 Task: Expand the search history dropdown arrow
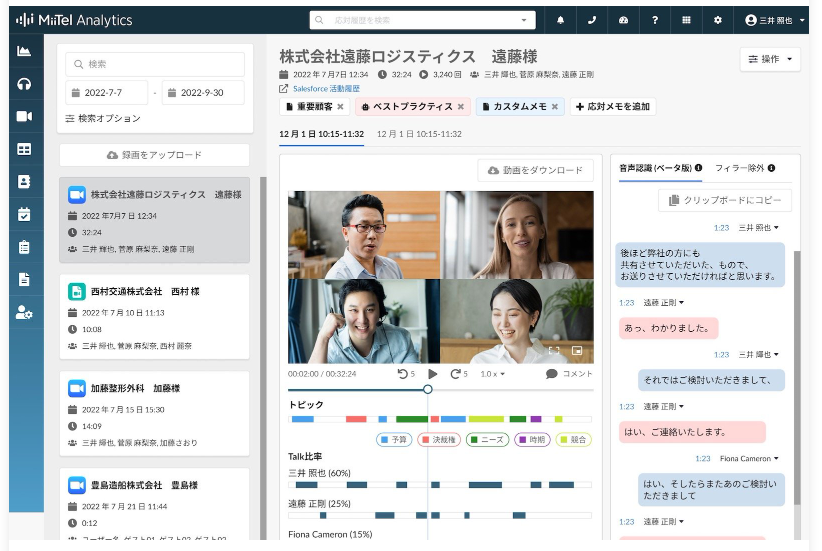[524, 20]
